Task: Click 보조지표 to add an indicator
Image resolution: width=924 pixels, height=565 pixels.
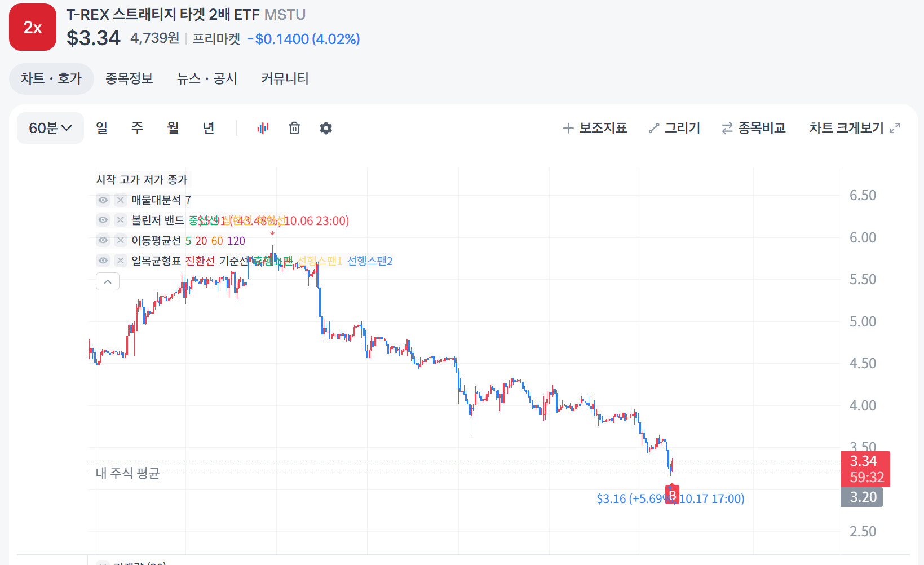Action: [595, 128]
